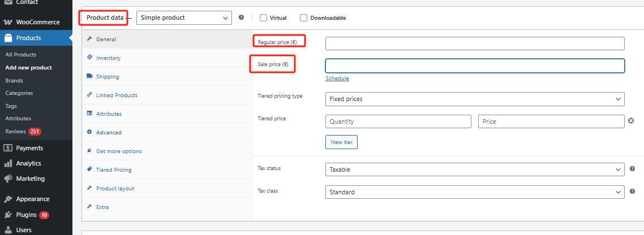Image resolution: width=644 pixels, height=235 pixels.
Task: Open the Tax status dropdown
Action: 475,169
